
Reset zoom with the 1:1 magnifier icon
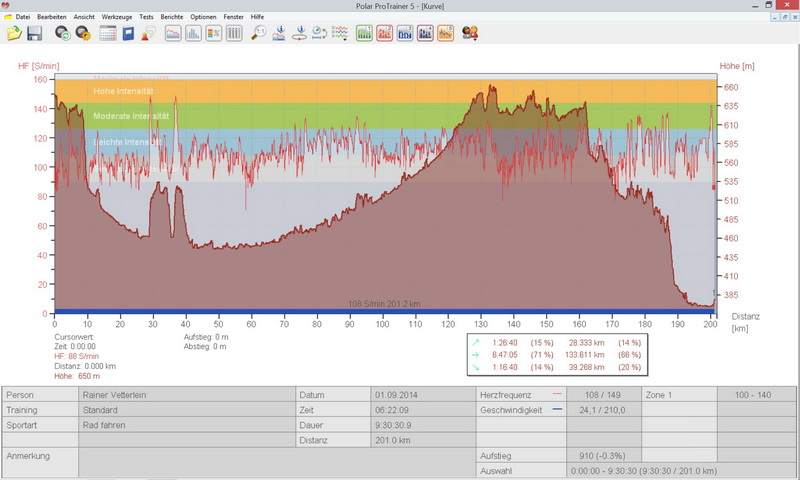258,33
